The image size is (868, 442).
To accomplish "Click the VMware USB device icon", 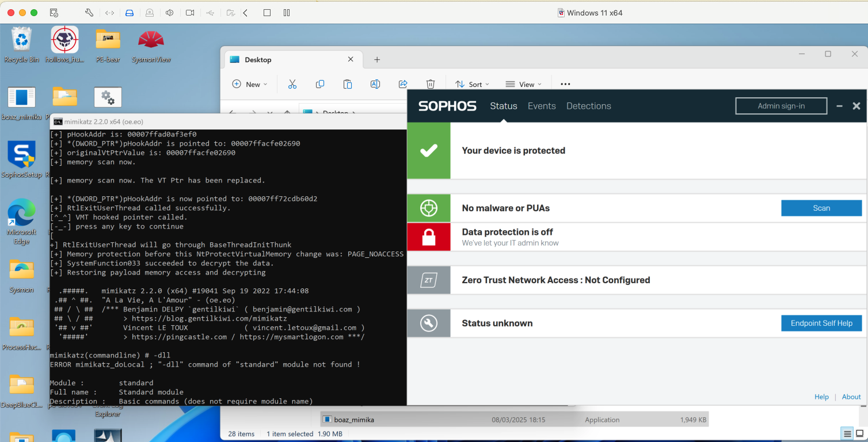I will pos(210,13).
